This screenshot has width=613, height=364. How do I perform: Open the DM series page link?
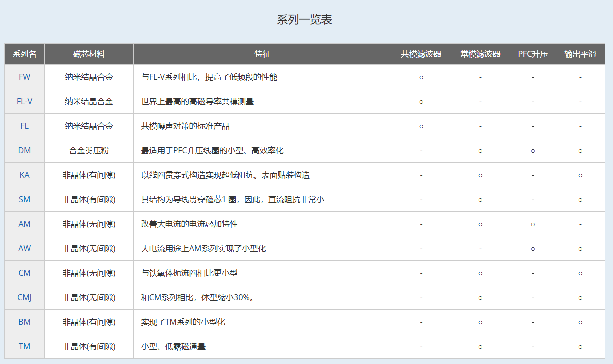(x=24, y=150)
